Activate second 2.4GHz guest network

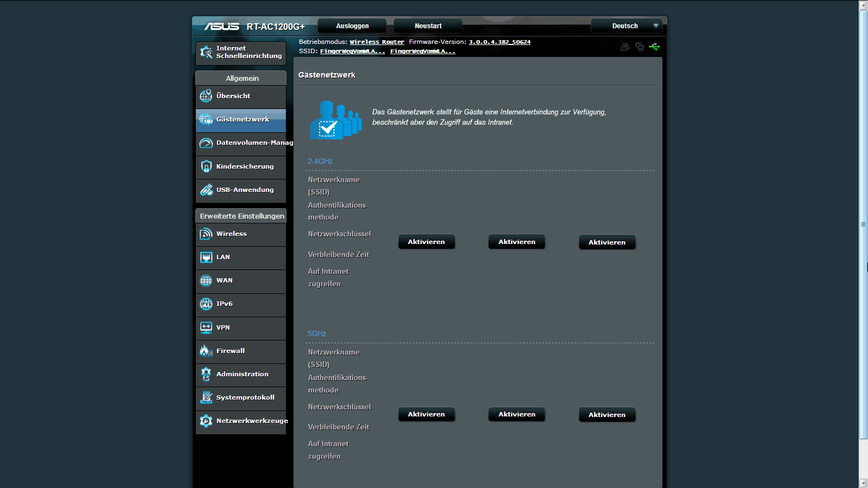[x=517, y=242]
